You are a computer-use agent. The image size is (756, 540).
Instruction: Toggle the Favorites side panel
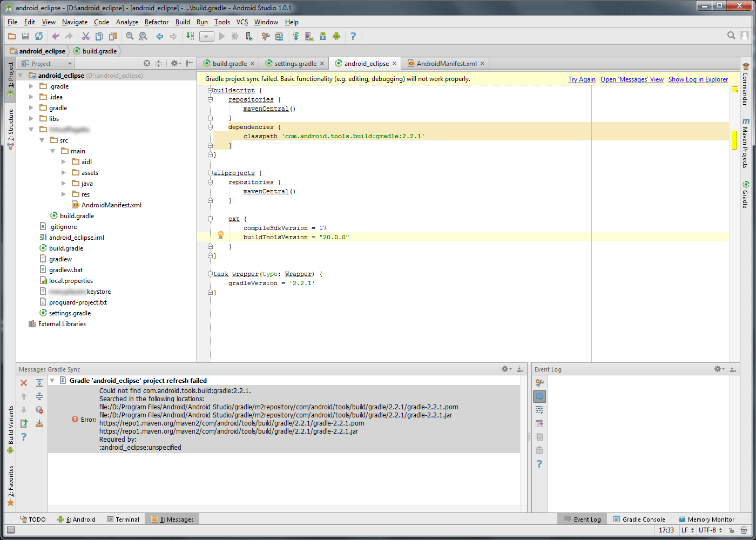(11, 486)
